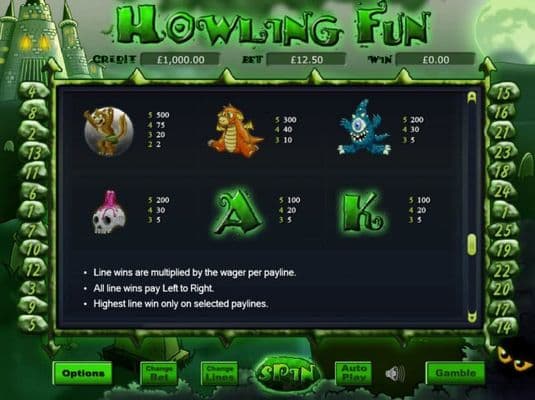Screen dimensions: 535x400
Task: Click the werewolf moon symbol
Action: coord(109,131)
